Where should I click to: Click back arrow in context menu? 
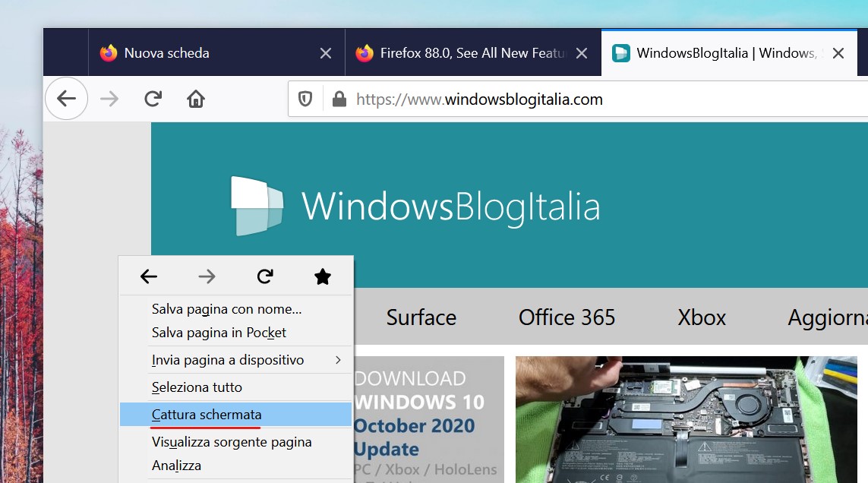pos(149,276)
